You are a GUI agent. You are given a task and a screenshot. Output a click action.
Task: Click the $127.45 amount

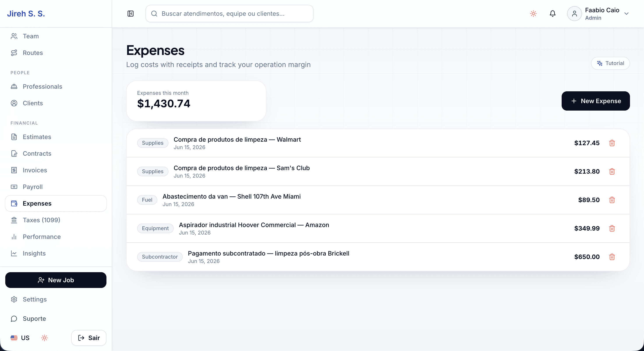587,143
